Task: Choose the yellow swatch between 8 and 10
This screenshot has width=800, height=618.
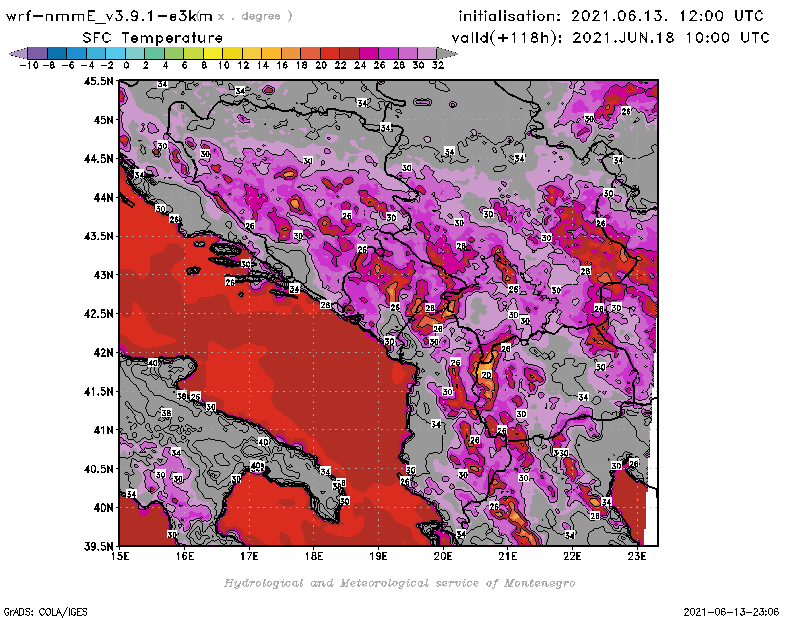Action: (212, 53)
